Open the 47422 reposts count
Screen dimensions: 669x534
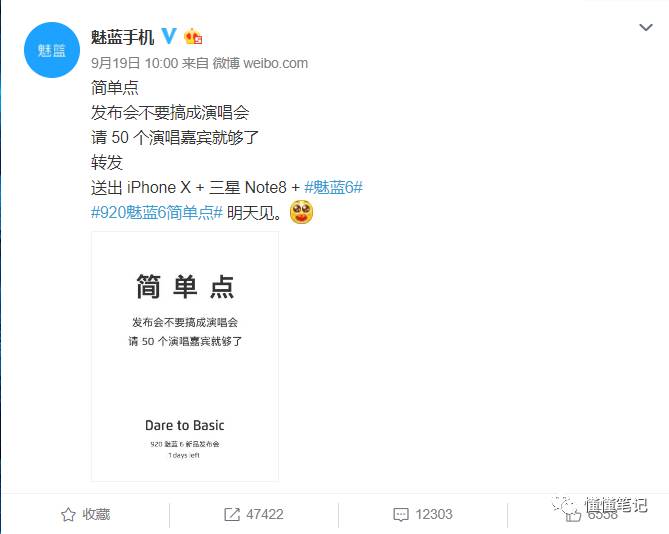click(x=265, y=514)
